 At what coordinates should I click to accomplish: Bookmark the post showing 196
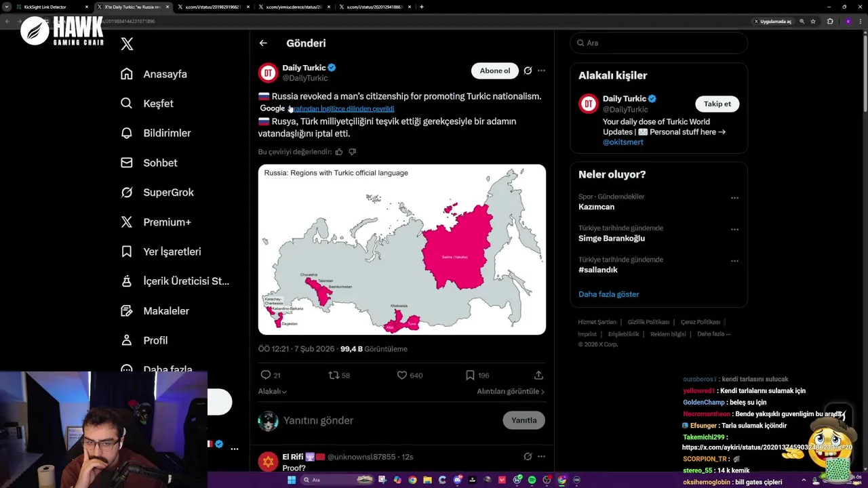pyautogui.click(x=470, y=375)
